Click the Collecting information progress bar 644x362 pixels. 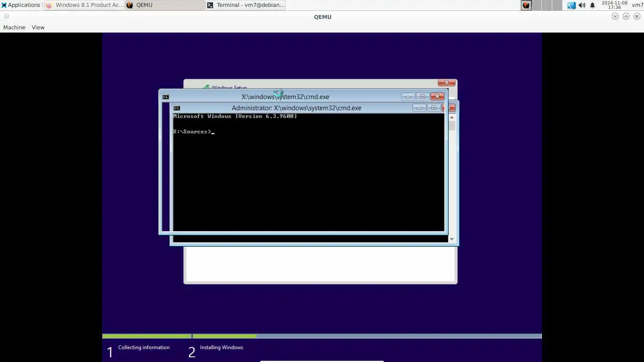pyautogui.click(x=147, y=336)
